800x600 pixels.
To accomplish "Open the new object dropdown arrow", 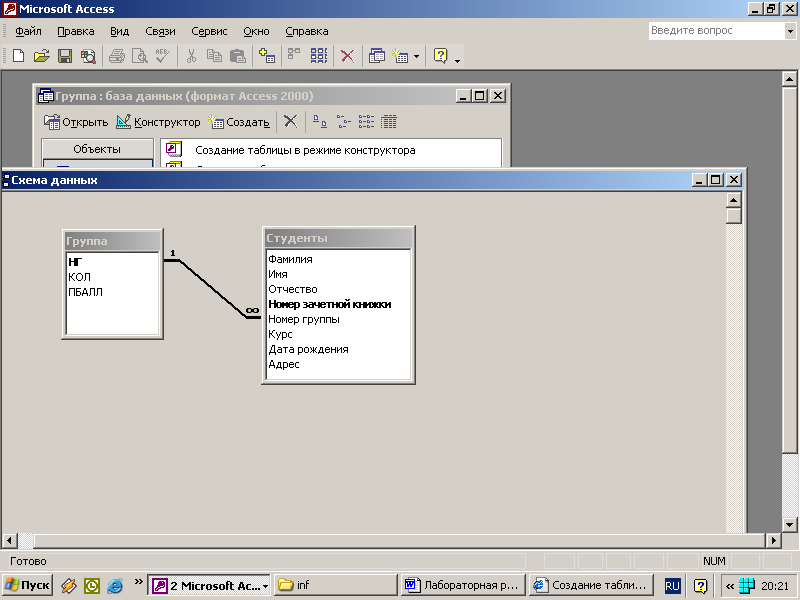I will 416,56.
